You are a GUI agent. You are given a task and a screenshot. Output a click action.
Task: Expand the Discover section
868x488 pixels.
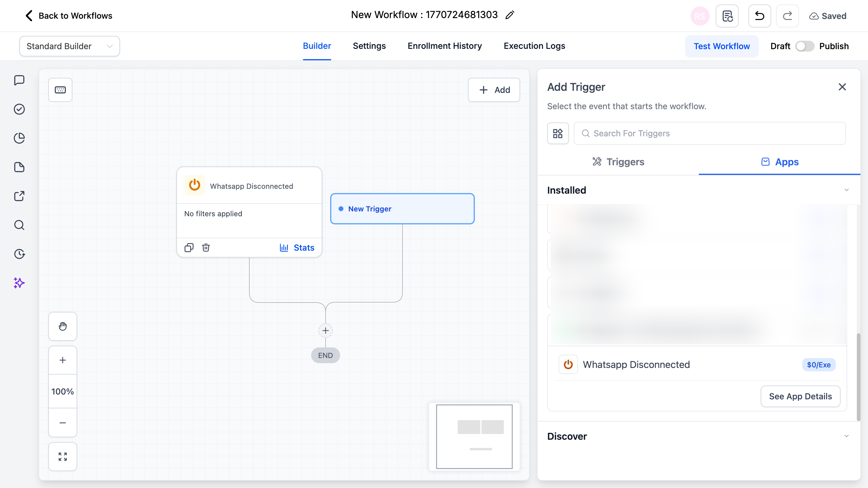pyautogui.click(x=846, y=436)
